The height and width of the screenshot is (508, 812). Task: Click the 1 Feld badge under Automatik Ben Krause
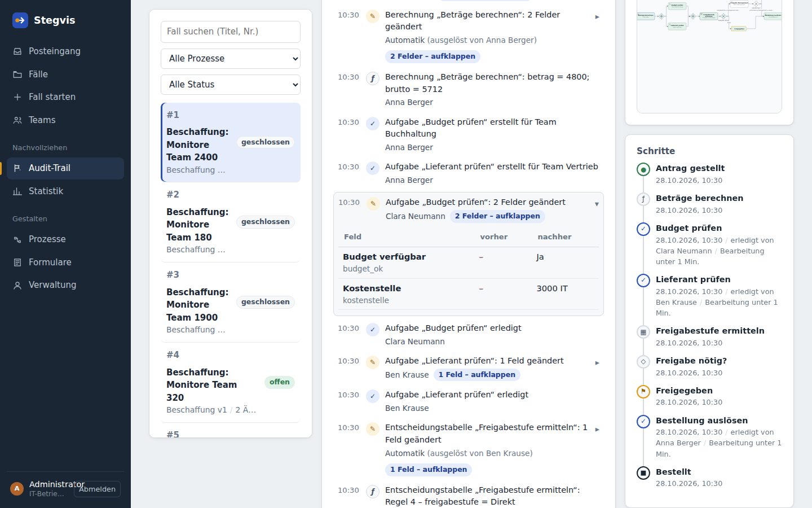pos(429,470)
